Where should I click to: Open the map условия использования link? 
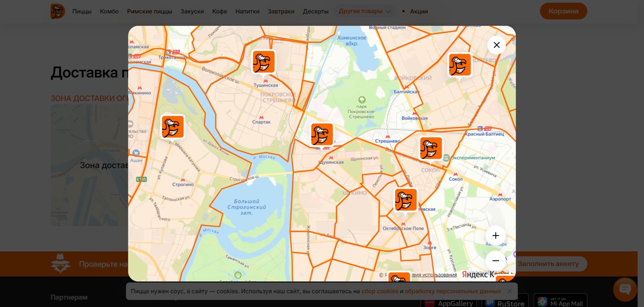(x=433, y=275)
